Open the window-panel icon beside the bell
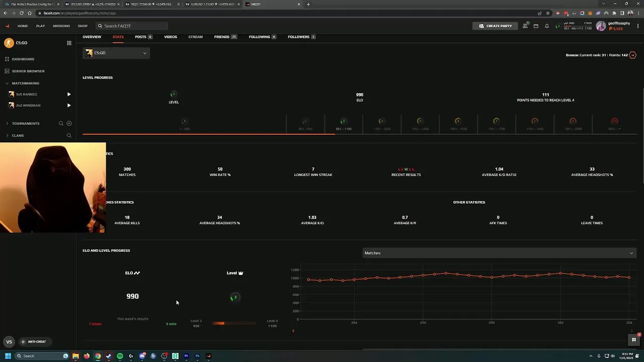 pyautogui.click(x=536, y=26)
